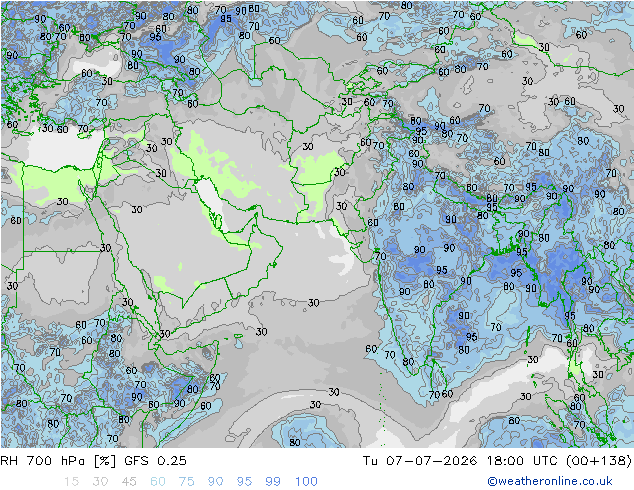Select the 'RH 700 hPa [%]' title text
634x490 pixels.
click(x=58, y=460)
